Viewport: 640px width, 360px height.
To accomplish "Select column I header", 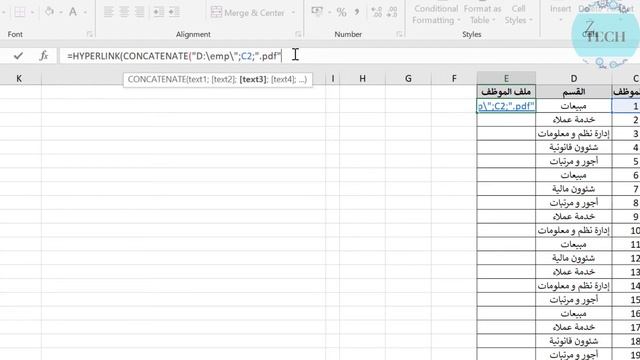I will tap(333, 78).
